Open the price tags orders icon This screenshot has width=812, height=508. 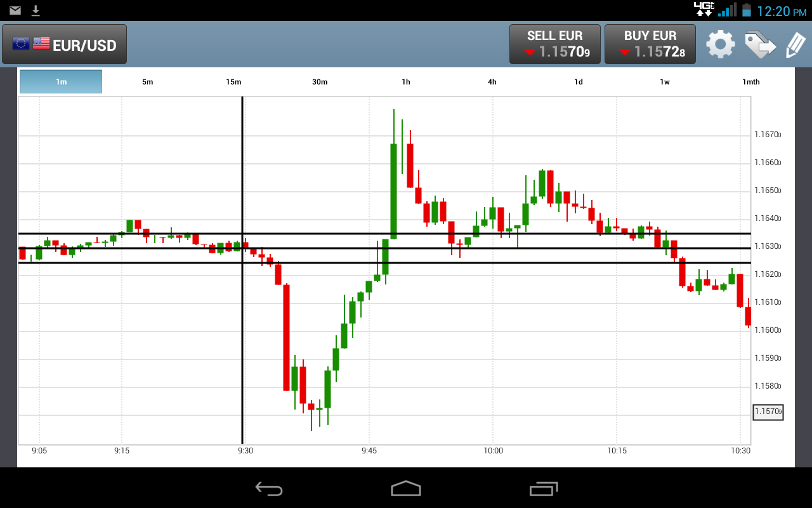(759, 44)
